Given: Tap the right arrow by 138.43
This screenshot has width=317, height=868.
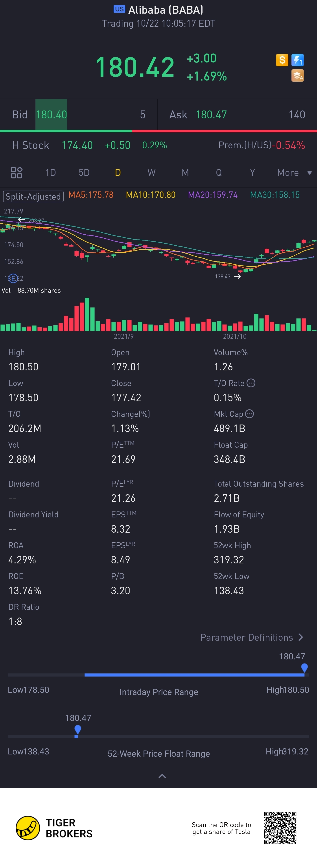Looking at the screenshot, I should pos(237,276).
